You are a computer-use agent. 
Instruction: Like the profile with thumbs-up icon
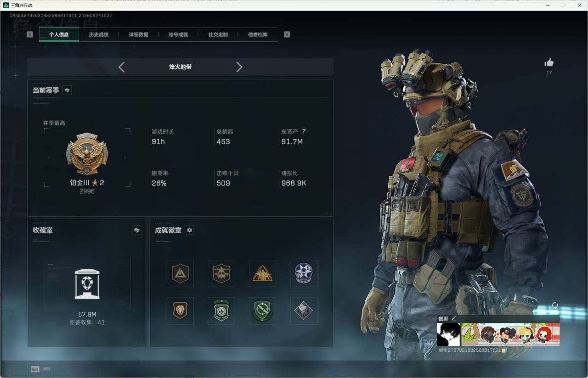[x=549, y=62]
